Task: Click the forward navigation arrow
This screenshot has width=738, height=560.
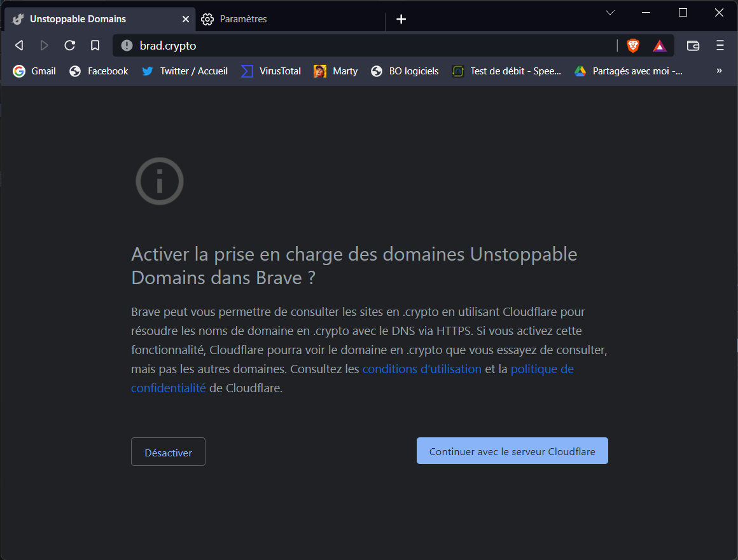Action: coord(45,46)
